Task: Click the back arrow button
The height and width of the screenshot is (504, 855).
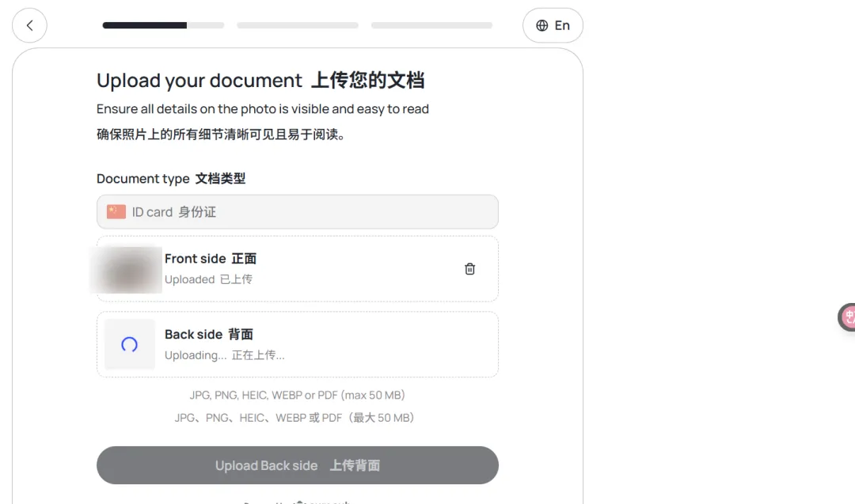Action: pyautogui.click(x=29, y=25)
